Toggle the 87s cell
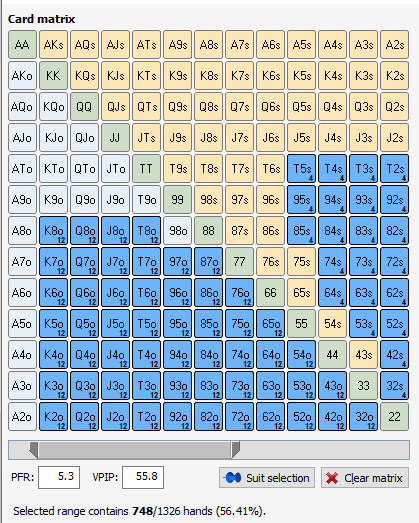Image resolution: width=419 pixels, height=523 pixels. 240,231
